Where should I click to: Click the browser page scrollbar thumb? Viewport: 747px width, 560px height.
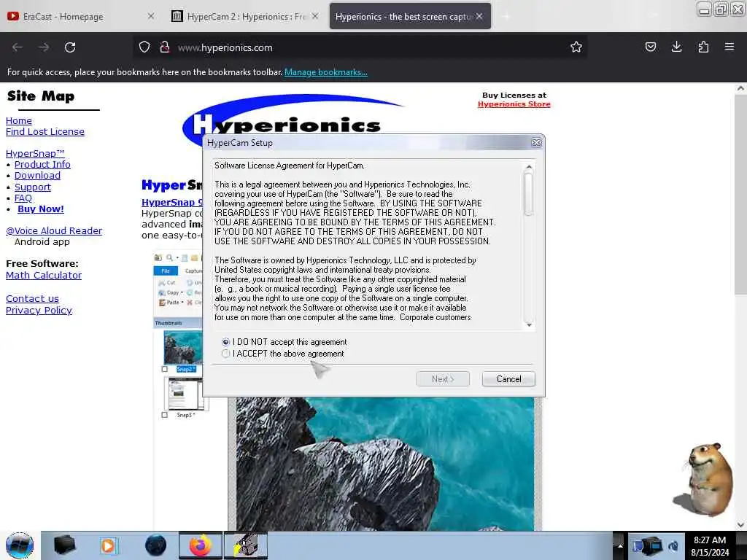tap(740, 194)
